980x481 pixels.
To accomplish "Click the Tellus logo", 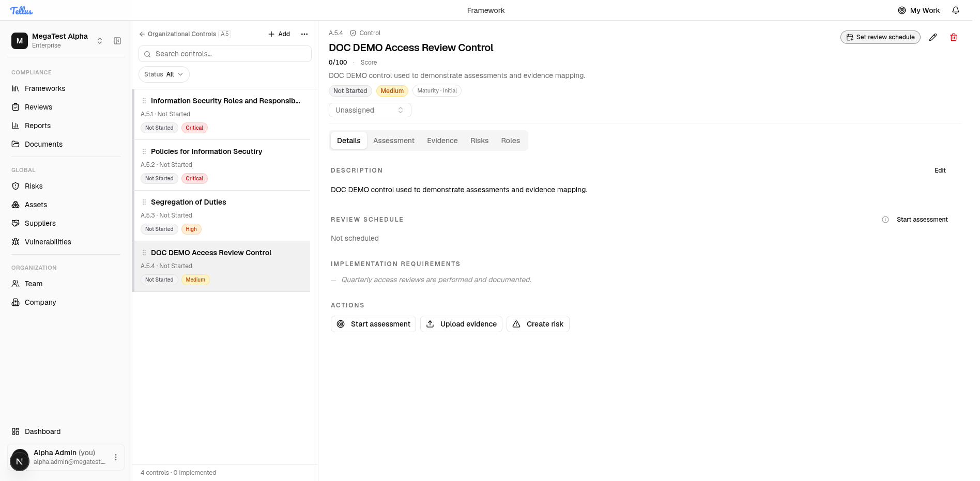I will pyautogui.click(x=21, y=10).
